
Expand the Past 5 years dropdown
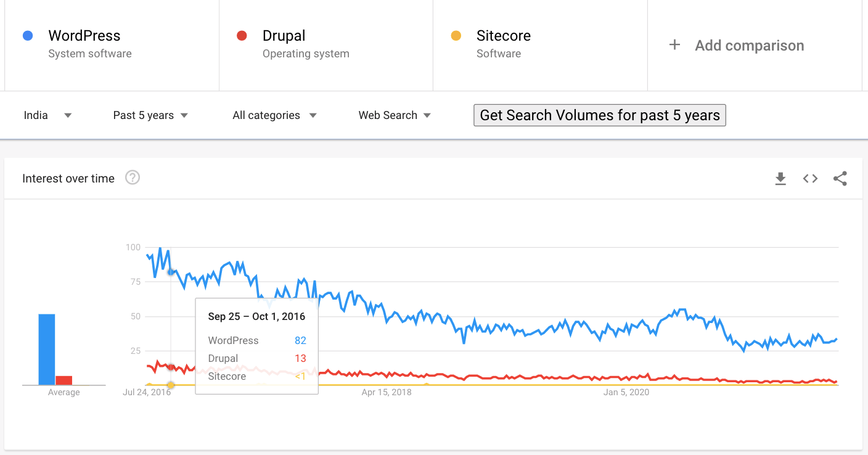click(x=150, y=115)
